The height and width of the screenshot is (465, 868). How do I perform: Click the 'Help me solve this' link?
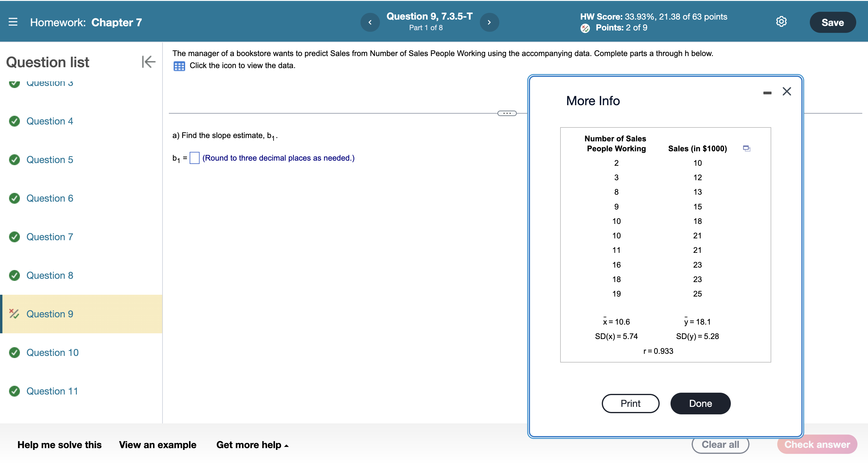[x=58, y=444]
